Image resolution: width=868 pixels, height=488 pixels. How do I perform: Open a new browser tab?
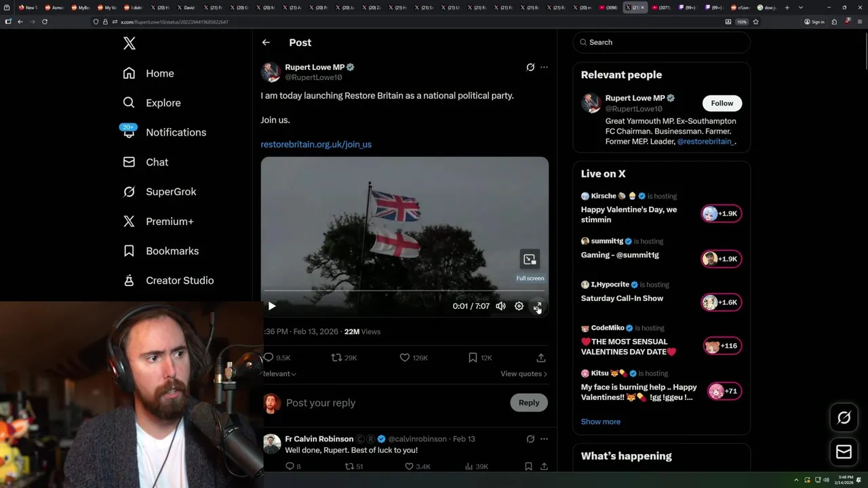point(787,7)
